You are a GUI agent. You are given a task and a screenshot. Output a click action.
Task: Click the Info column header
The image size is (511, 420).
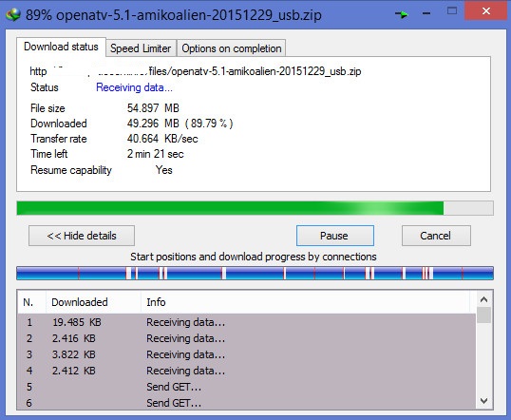point(305,302)
